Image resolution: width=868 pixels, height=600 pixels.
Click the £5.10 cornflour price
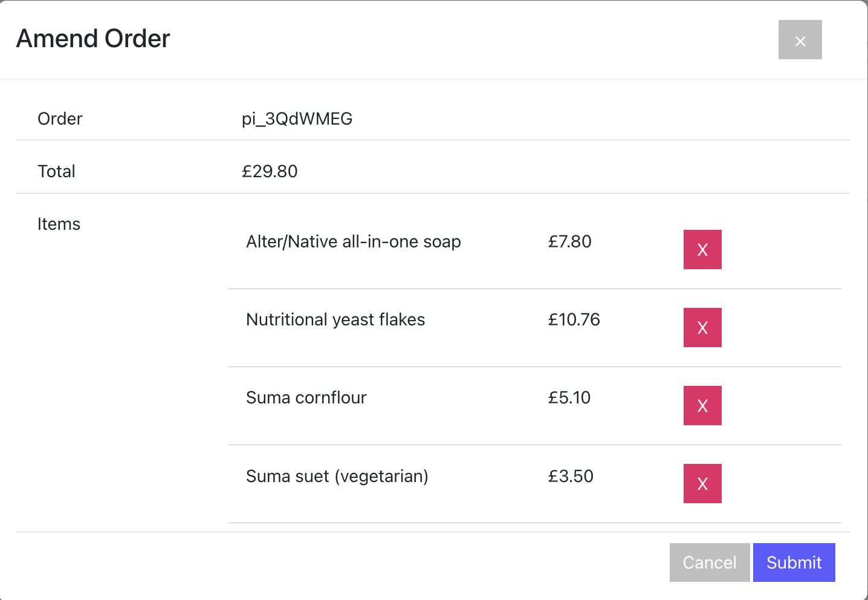(x=569, y=397)
